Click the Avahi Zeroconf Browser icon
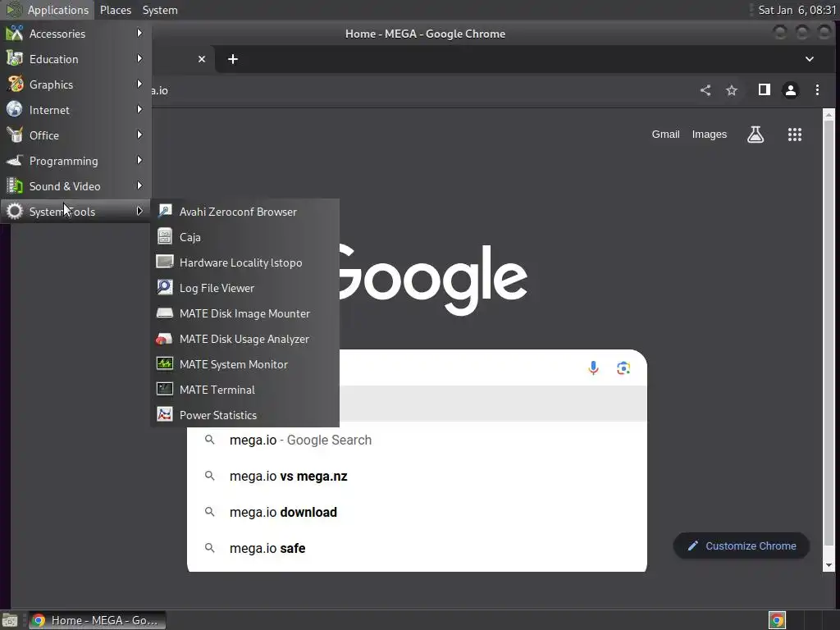 point(164,211)
